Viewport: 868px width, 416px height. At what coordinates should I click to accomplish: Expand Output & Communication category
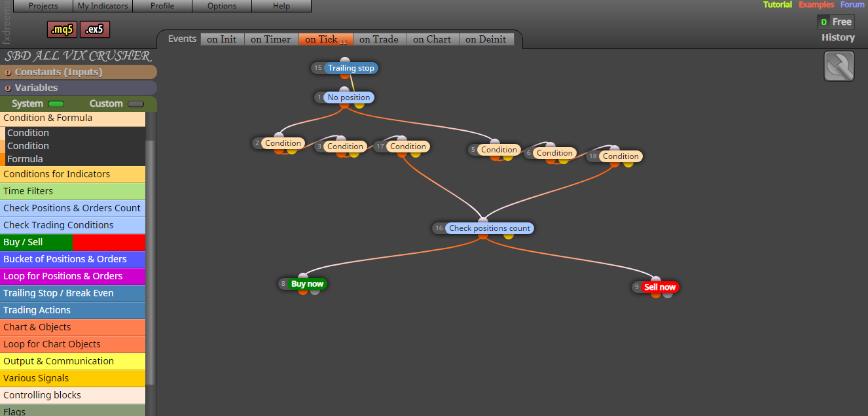click(x=73, y=361)
